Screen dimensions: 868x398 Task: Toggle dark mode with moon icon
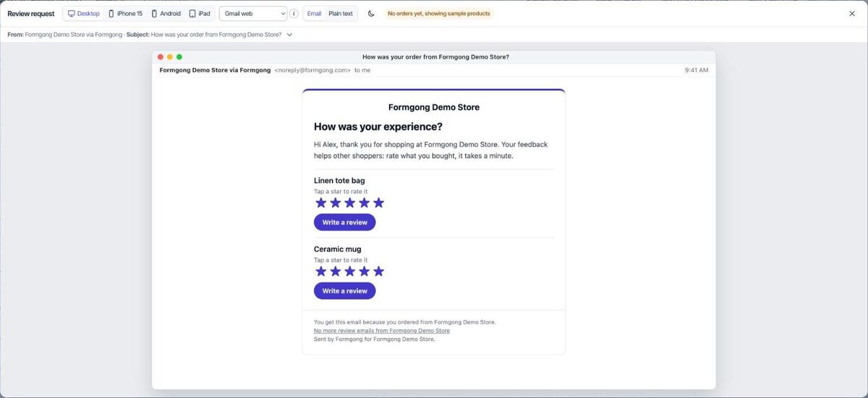[x=371, y=14]
